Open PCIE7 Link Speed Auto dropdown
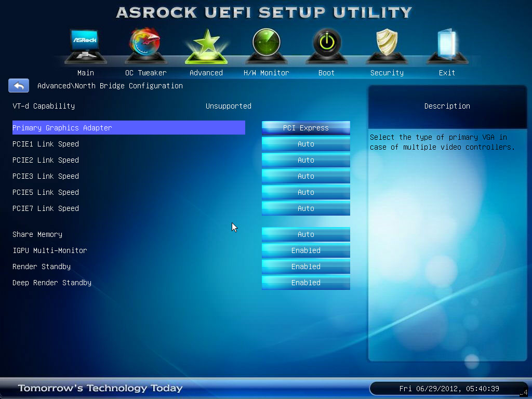This screenshot has width=532, height=399. coord(305,208)
